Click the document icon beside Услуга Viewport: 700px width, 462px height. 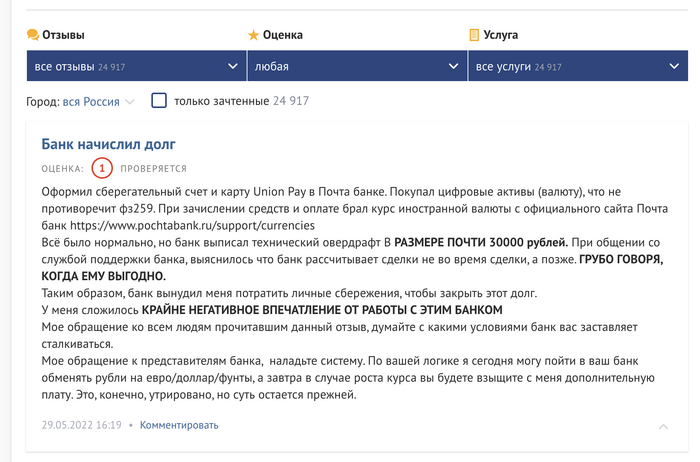pyautogui.click(x=475, y=35)
